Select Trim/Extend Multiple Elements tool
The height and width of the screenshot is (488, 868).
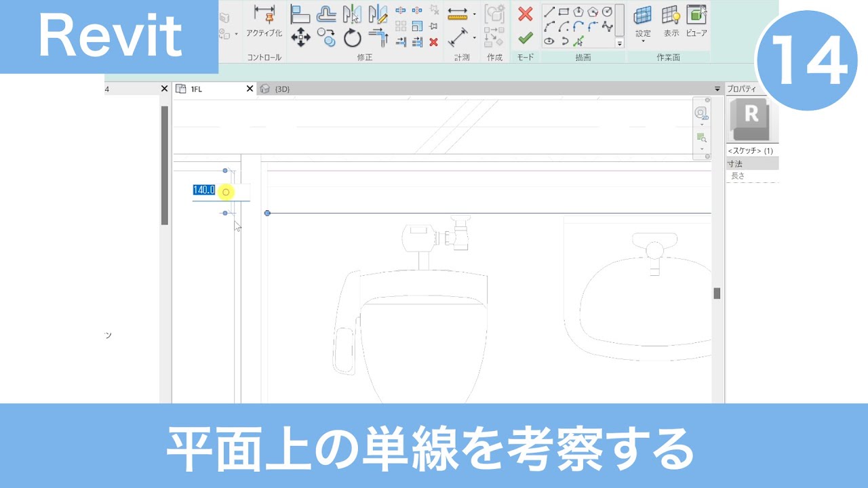417,42
